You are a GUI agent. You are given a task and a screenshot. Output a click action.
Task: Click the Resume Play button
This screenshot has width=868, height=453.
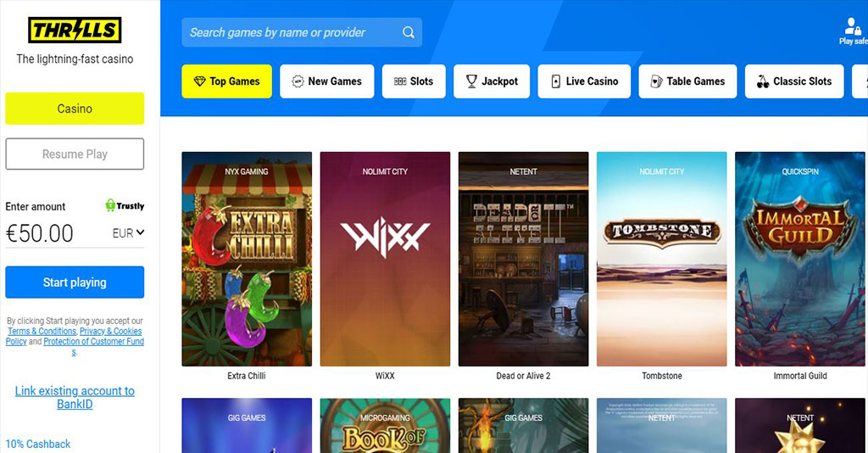point(75,154)
